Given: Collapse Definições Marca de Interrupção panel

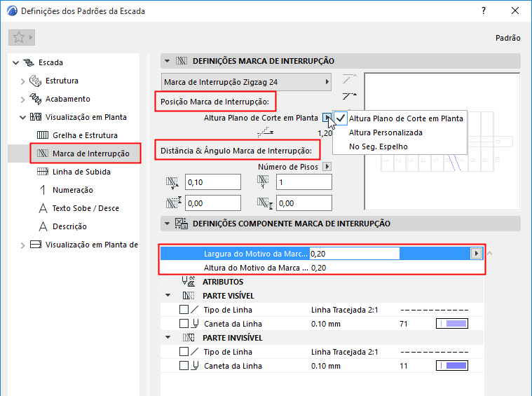Looking at the screenshot, I should tap(167, 61).
